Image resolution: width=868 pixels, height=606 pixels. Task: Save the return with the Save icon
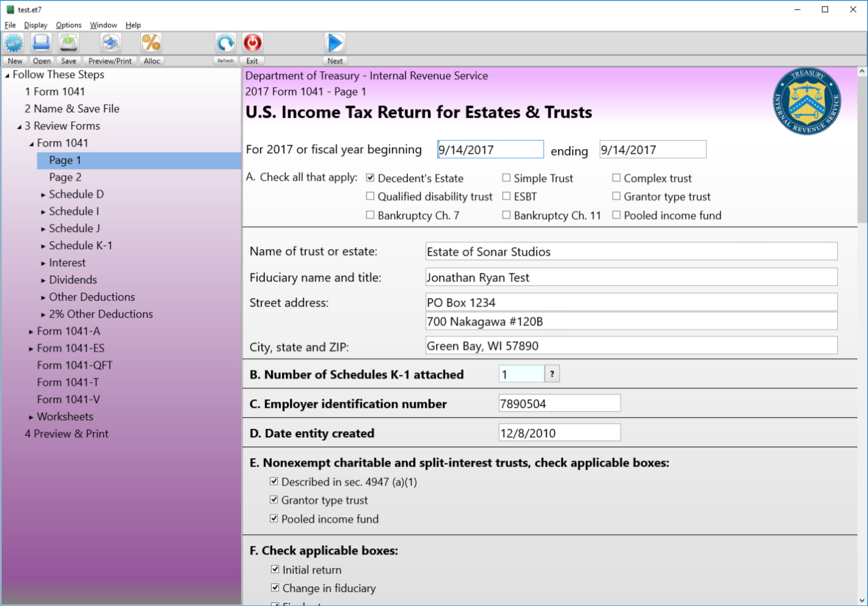click(68, 43)
